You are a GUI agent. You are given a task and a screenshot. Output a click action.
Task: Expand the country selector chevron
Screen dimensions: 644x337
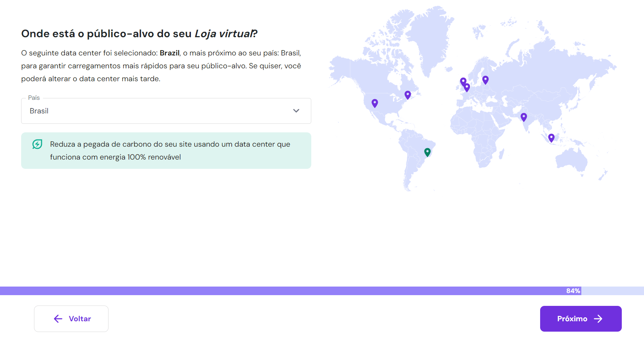tap(296, 111)
